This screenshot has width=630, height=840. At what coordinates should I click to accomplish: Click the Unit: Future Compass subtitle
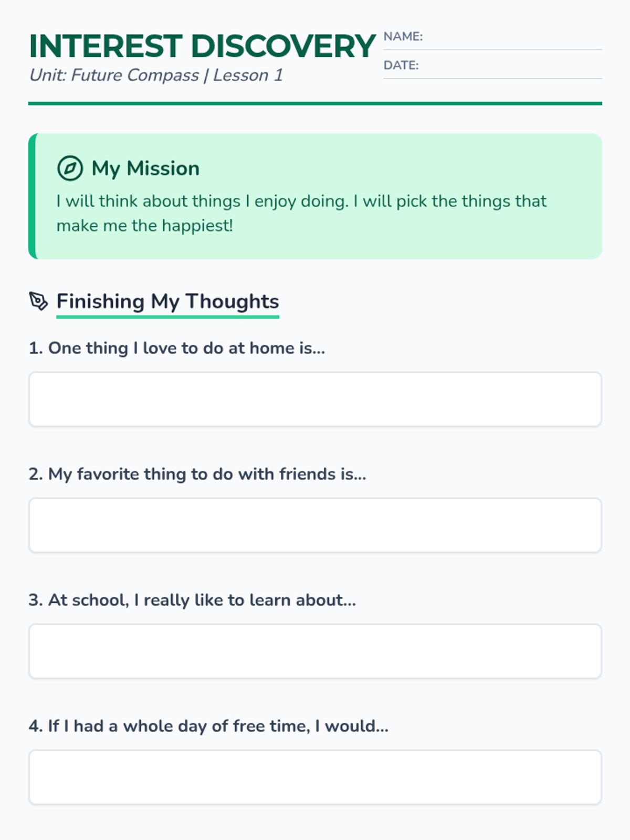pyautogui.click(x=156, y=76)
